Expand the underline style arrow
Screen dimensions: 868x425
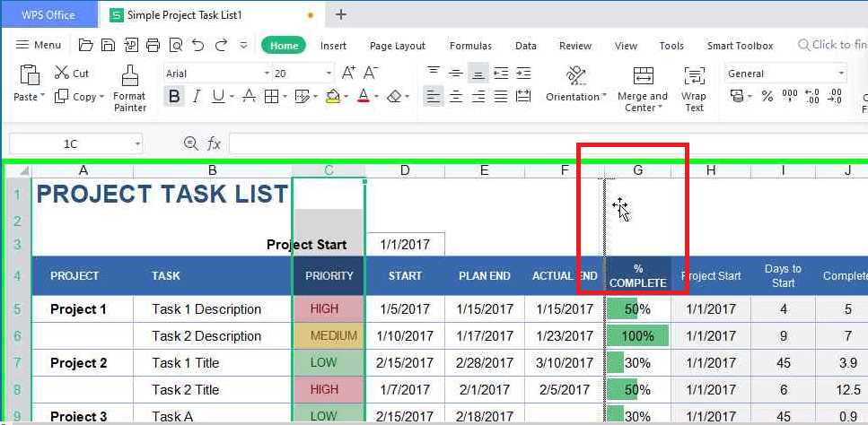(232, 97)
